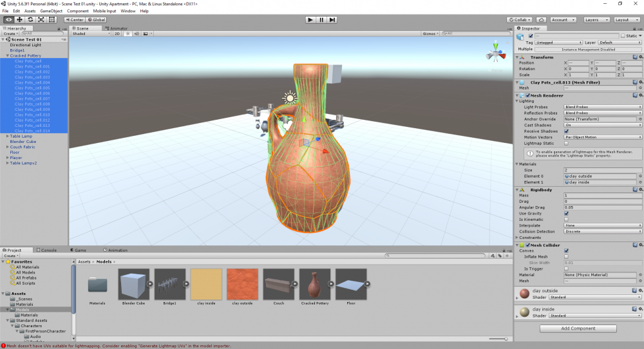Click the Play button

[x=310, y=20]
